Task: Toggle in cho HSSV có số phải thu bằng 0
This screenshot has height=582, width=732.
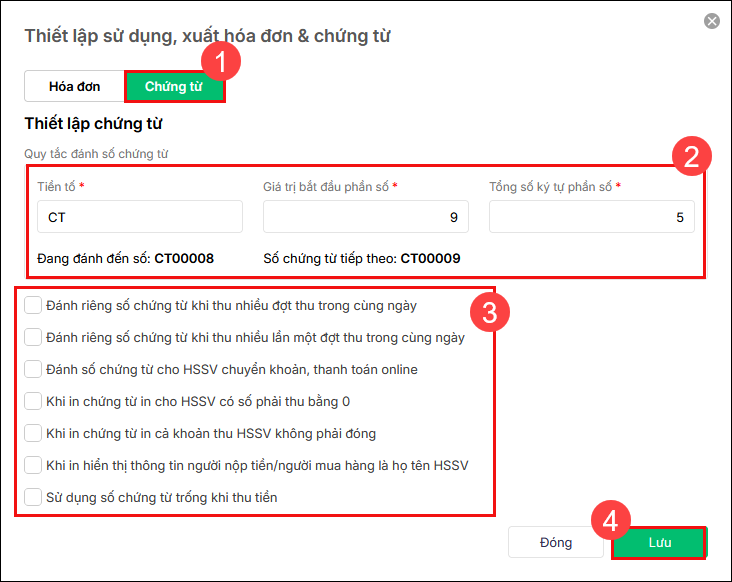Action: pos(33,401)
